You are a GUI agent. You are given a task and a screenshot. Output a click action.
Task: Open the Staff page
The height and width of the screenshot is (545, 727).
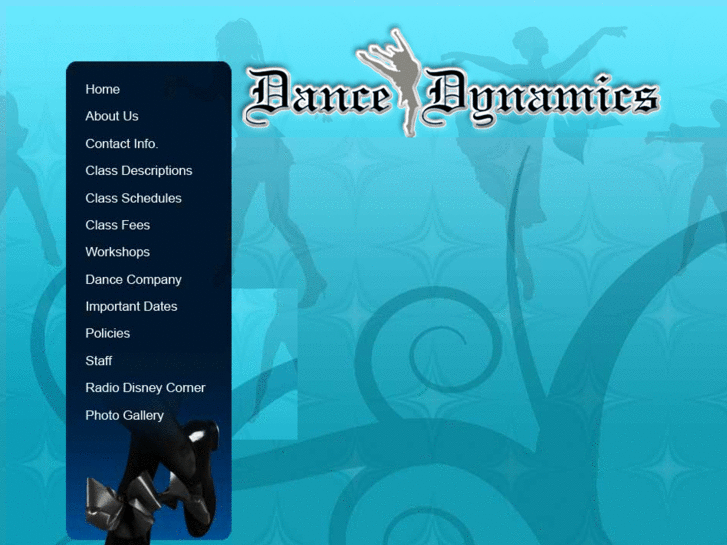click(99, 361)
